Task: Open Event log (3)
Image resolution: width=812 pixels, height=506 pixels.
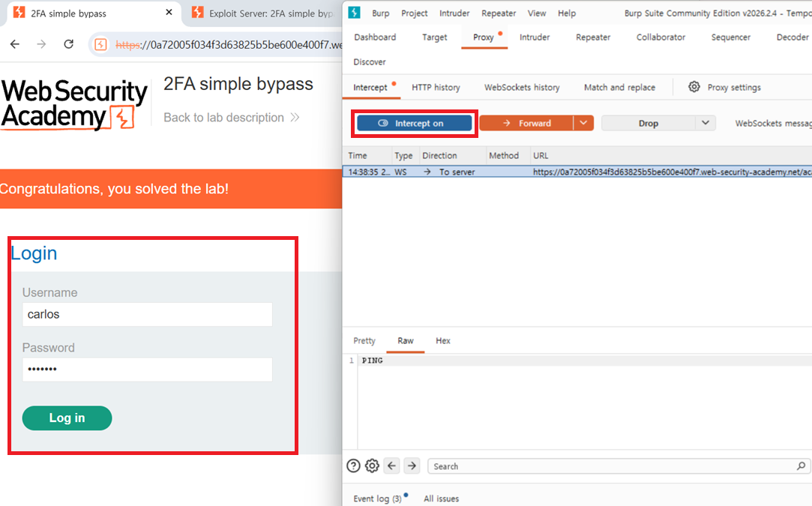Action: pyautogui.click(x=378, y=499)
